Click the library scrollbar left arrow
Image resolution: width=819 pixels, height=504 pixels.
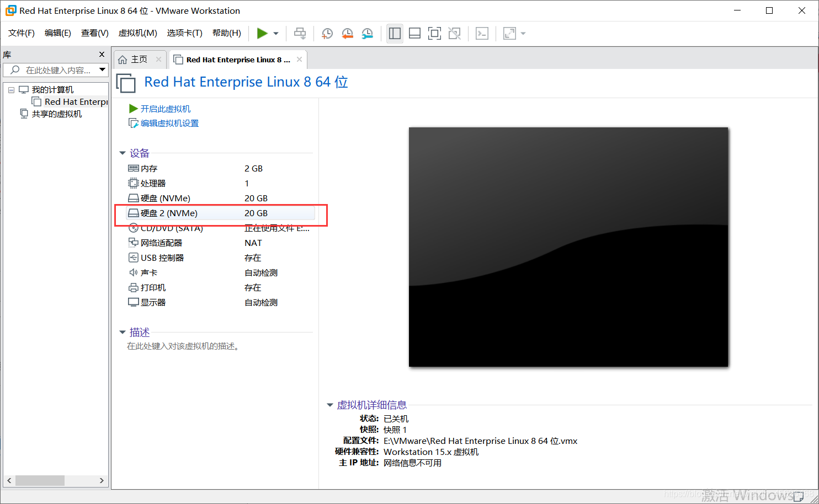point(9,480)
